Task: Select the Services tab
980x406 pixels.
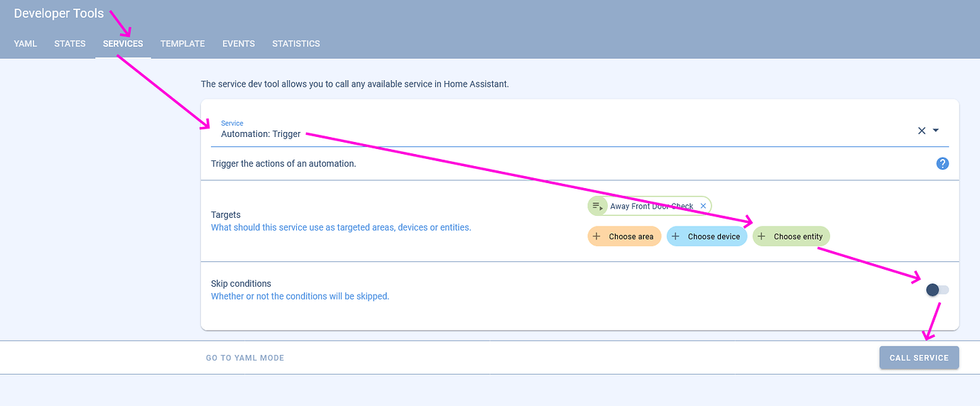Action: pyautogui.click(x=123, y=43)
